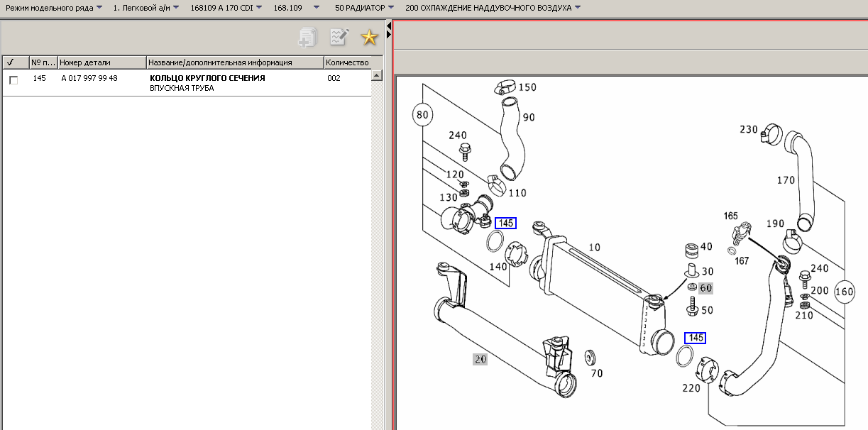Click the gold star favorites icon

coord(369,38)
